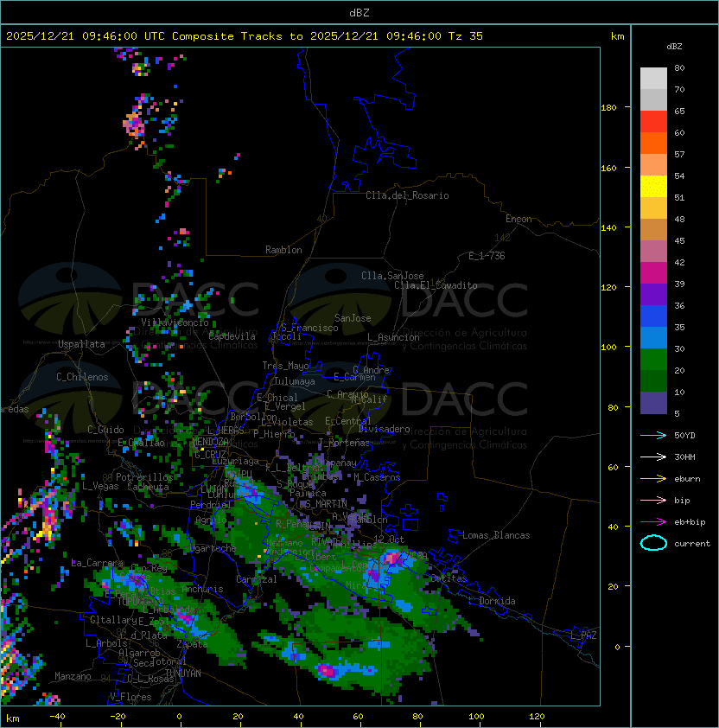
Task: Click the cyan 50YD arrow in legend
Action: pyautogui.click(x=653, y=436)
